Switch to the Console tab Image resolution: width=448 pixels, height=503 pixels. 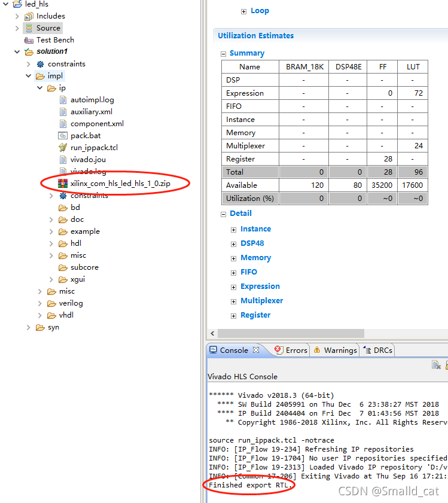tap(234, 350)
